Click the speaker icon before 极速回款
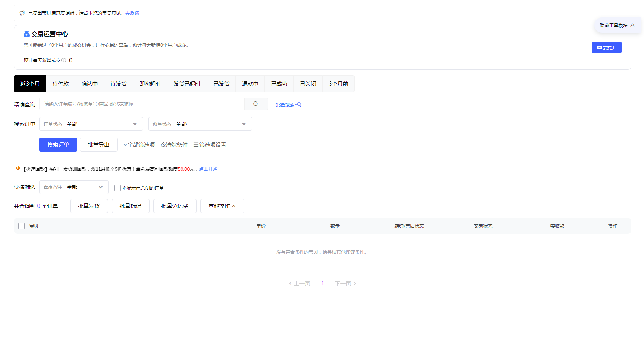This screenshot has width=644, height=346. [x=18, y=169]
